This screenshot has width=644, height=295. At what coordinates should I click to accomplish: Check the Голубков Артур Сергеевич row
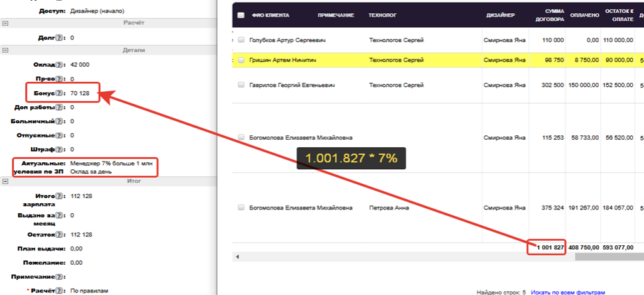coord(241,40)
